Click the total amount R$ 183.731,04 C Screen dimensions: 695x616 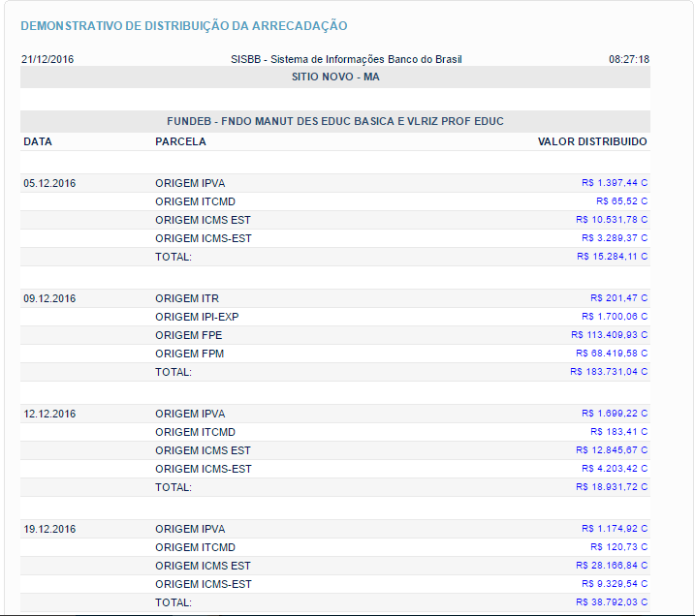(609, 372)
